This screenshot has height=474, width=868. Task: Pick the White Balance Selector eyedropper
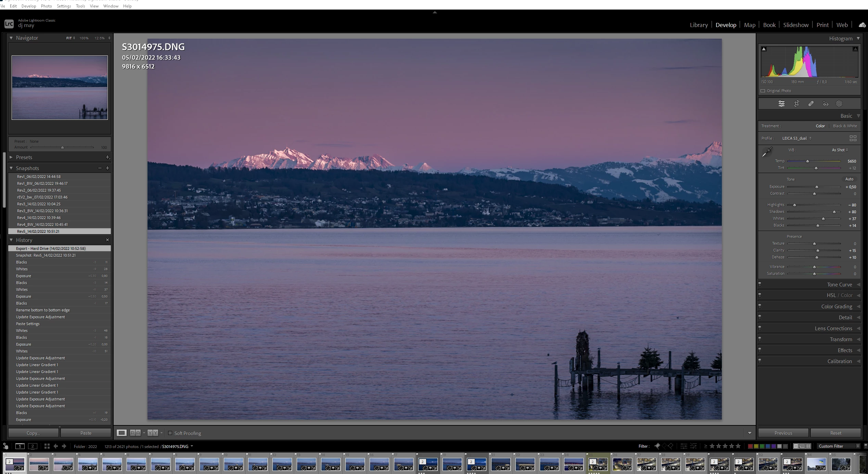coord(767,152)
